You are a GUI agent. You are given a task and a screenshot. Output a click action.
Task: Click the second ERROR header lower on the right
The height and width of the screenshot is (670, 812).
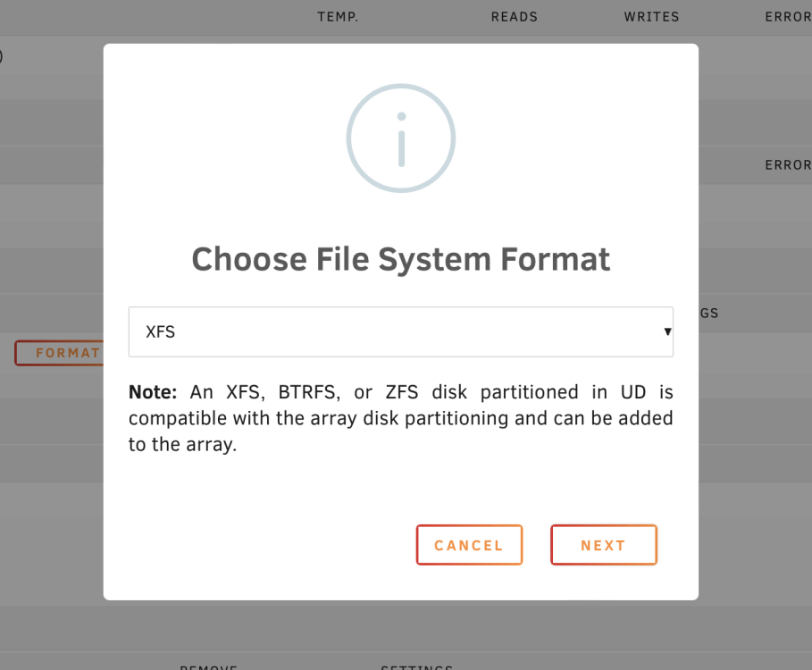pos(788,165)
